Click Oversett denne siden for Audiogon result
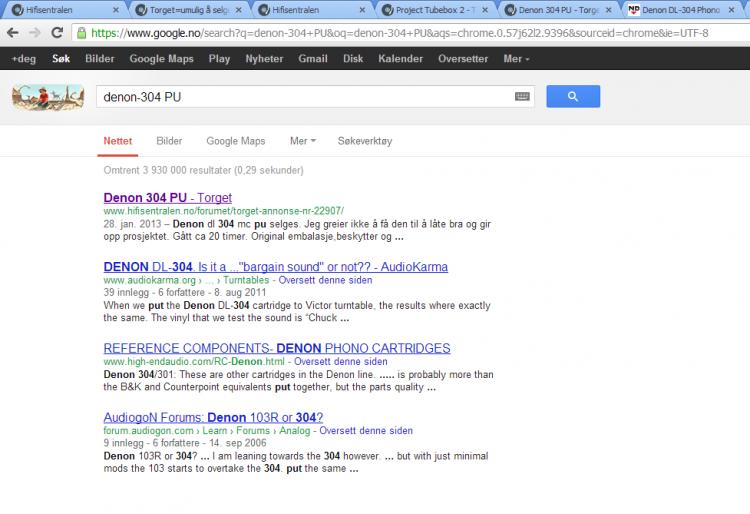 (366, 431)
